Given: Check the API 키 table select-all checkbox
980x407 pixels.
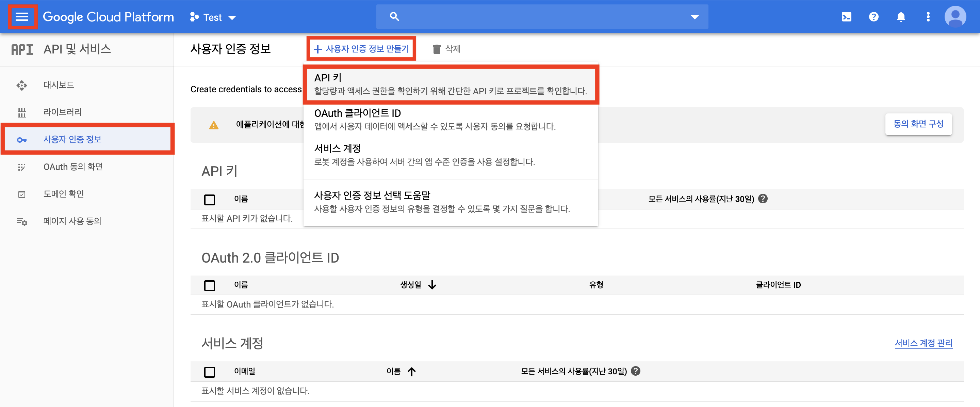Looking at the screenshot, I should click(x=209, y=199).
